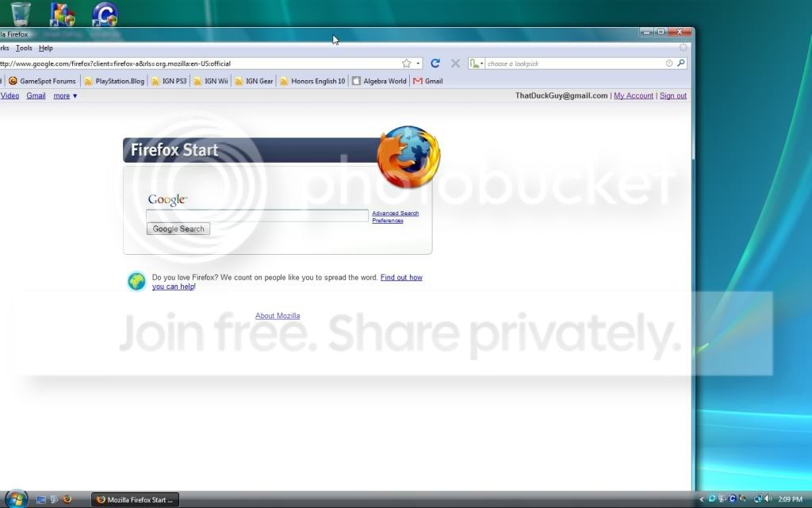Open the Windows Start orb
This screenshot has width=812, height=508.
coord(16,498)
